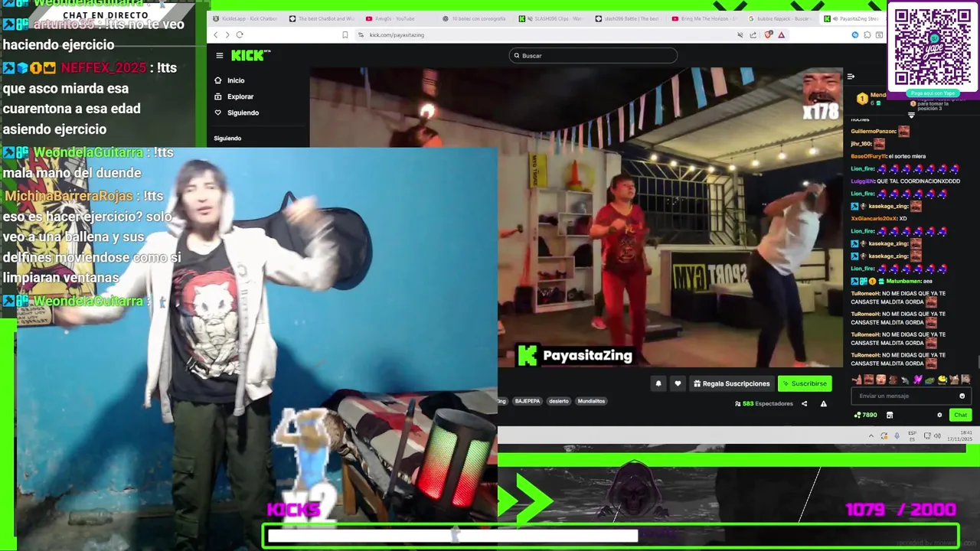Click the desierto tag
Image resolution: width=980 pixels, height=551 pixels.
click(559, 401)
